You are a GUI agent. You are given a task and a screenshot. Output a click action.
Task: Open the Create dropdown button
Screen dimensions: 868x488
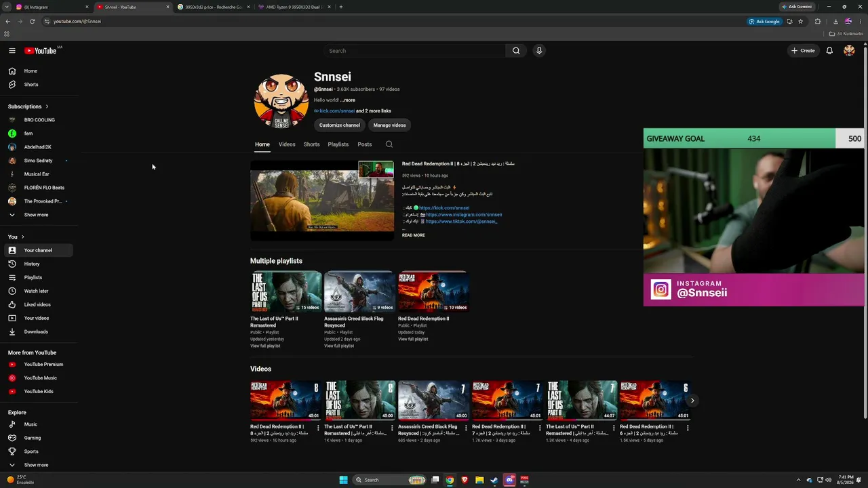(803, 51)
